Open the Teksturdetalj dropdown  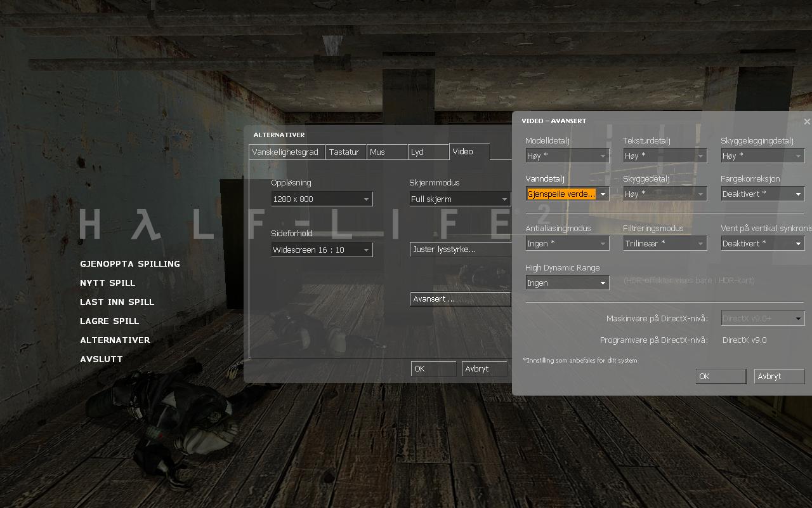[x=665, y=156]
